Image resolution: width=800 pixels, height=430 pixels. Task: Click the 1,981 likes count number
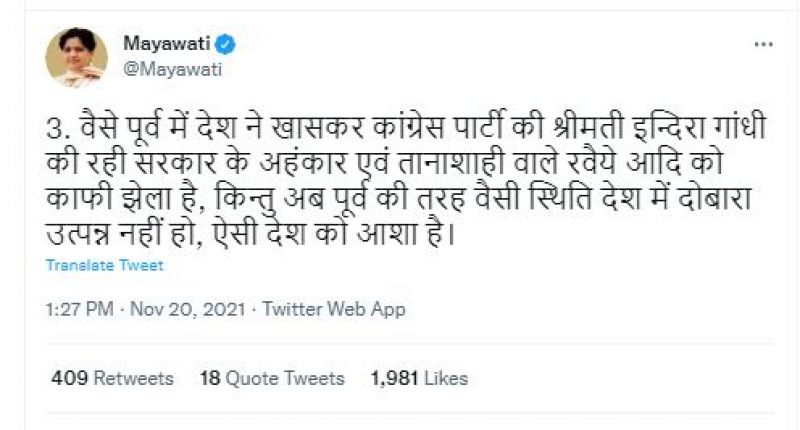click(x=392, y=378)
